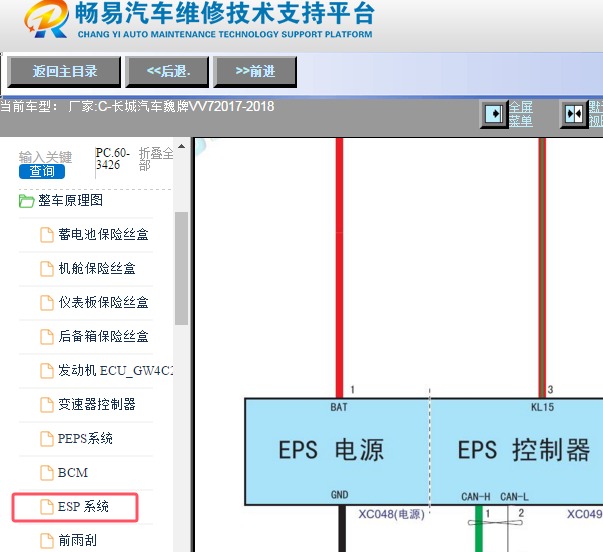Click the 全屏菜单 panel icon
The image size is (603, 552).
tap(494, 114)
